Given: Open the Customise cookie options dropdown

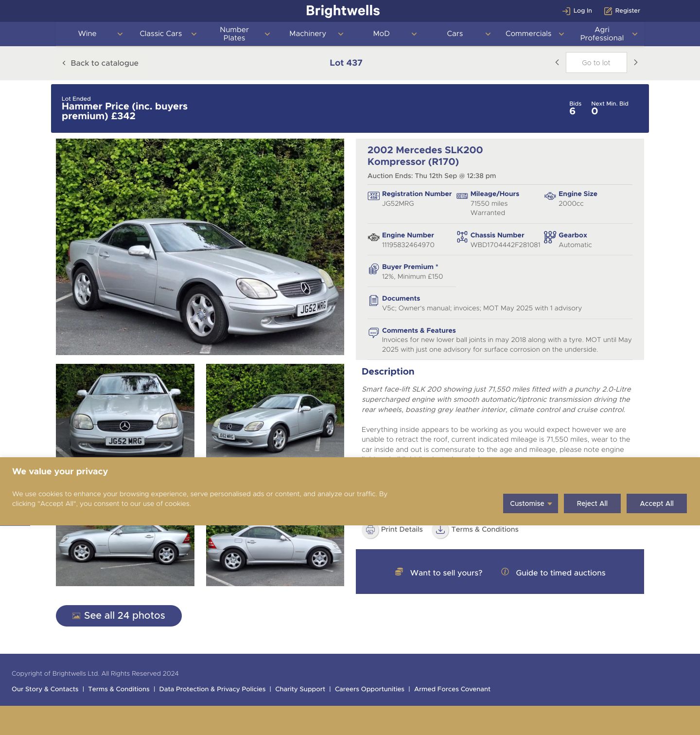Looking at the screenshot, I should coord(530,503).
